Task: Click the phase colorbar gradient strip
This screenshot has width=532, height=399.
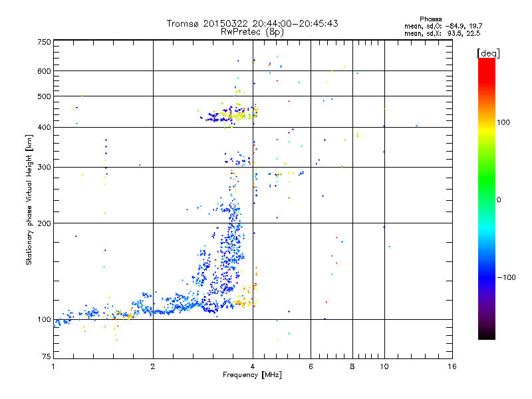Action: tap(487, 198)
